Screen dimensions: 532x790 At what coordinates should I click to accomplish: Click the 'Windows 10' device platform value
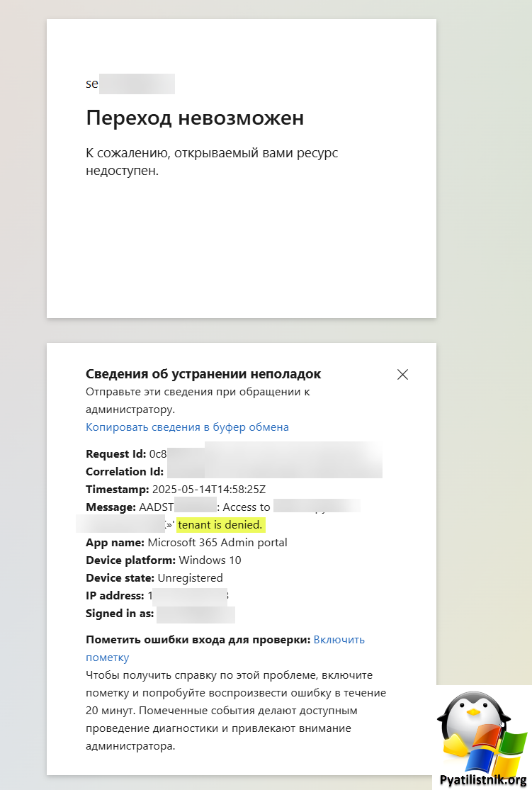point(210,560)
